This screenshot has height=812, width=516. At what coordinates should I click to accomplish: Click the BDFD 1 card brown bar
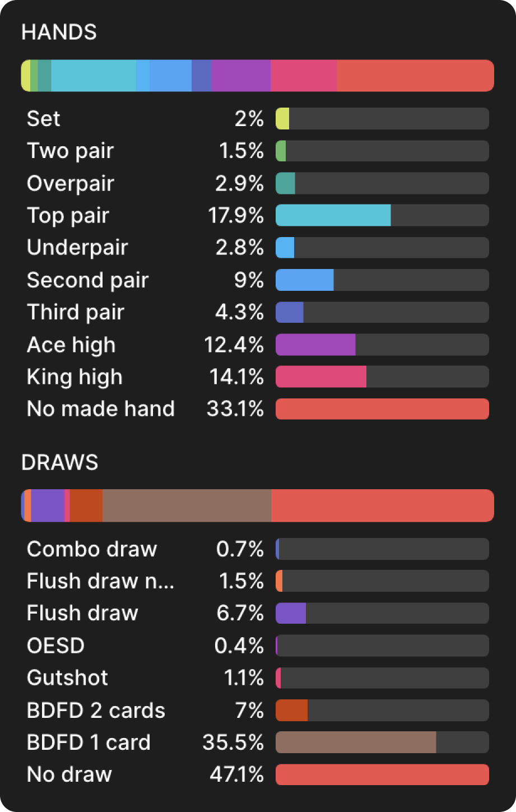tap(356, 743)
